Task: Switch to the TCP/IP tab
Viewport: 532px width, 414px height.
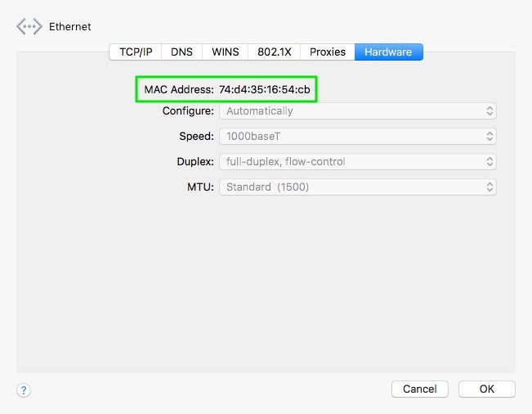Action: point(136,52)
